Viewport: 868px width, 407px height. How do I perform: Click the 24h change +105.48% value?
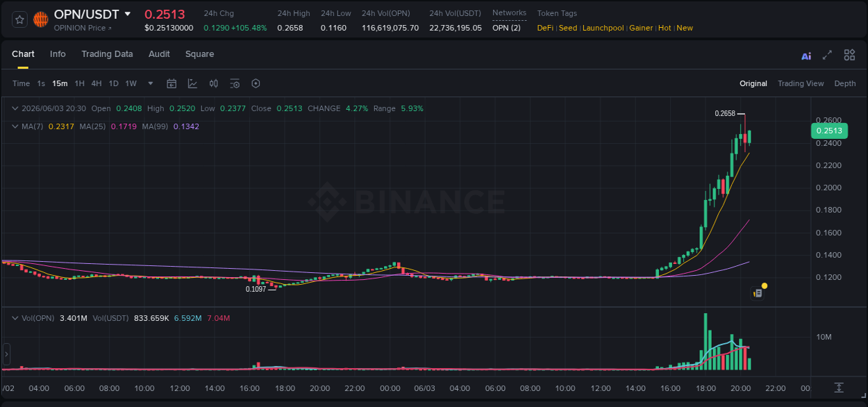[x=249, y=28]
